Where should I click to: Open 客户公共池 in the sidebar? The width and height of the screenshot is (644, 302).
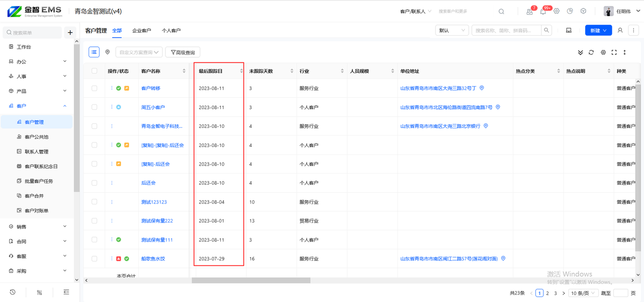coord(36,137)
